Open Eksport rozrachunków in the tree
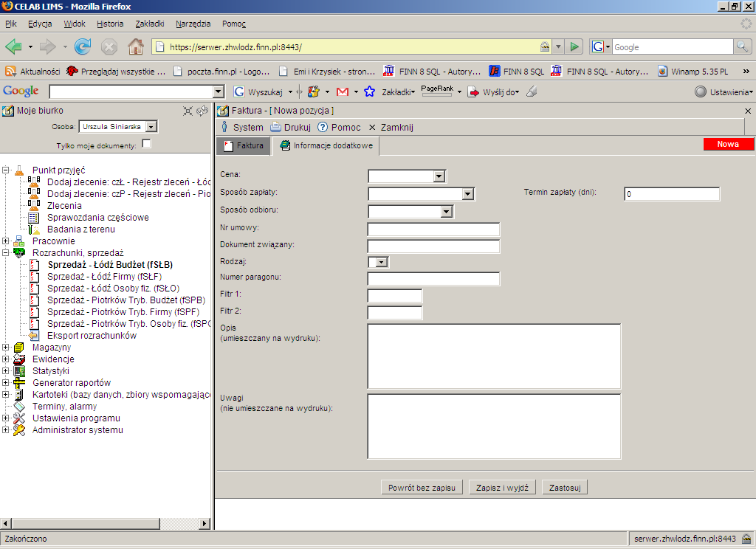Screen dimensions: 756x549 [x=92, y=336]
